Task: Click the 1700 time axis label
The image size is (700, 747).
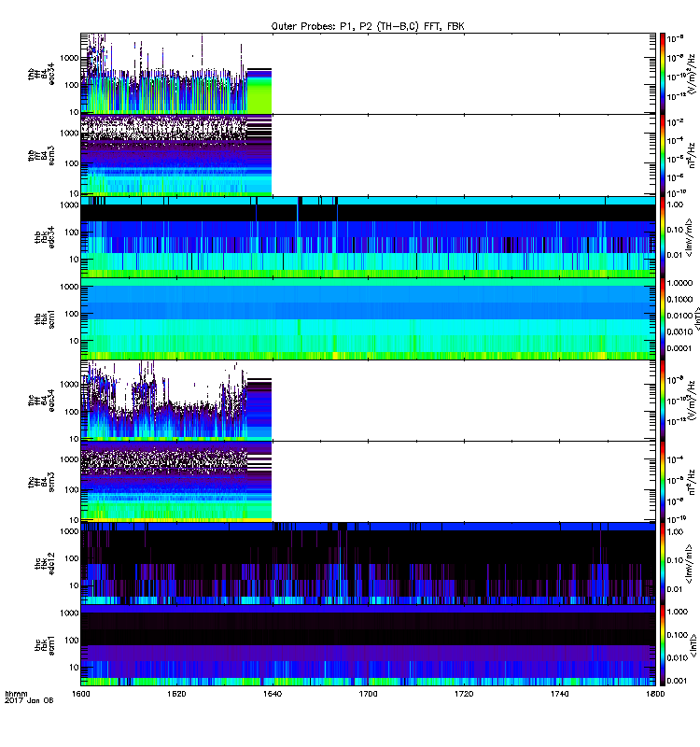Action: point(368,694)
